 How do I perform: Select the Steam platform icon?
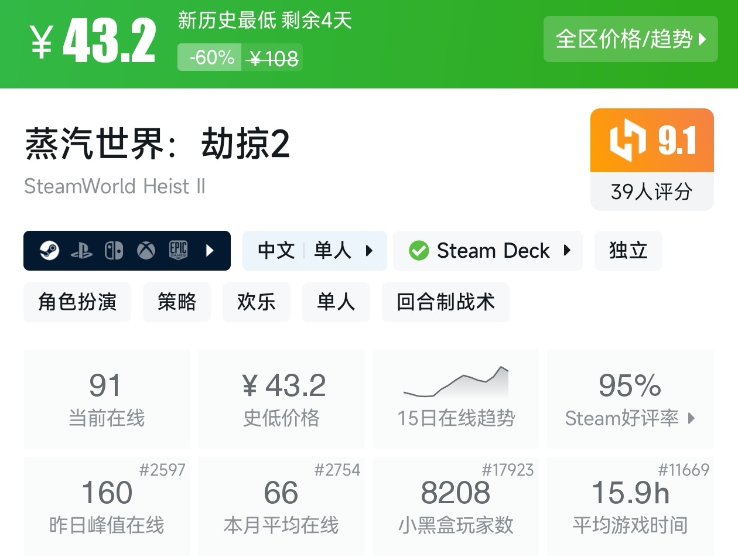click(x=50, y=251)
